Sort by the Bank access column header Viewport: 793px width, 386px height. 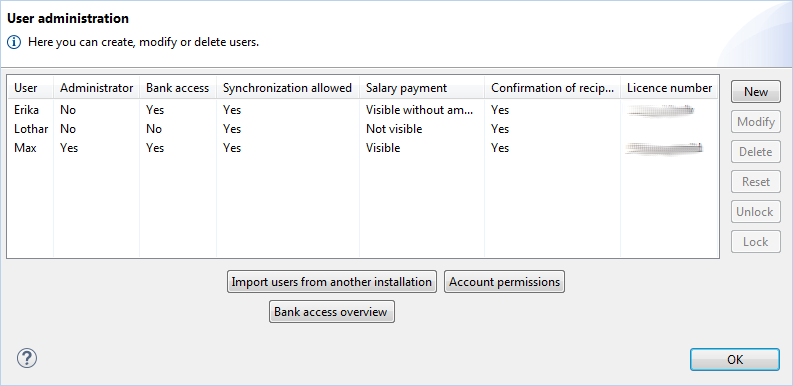(178, 88)
